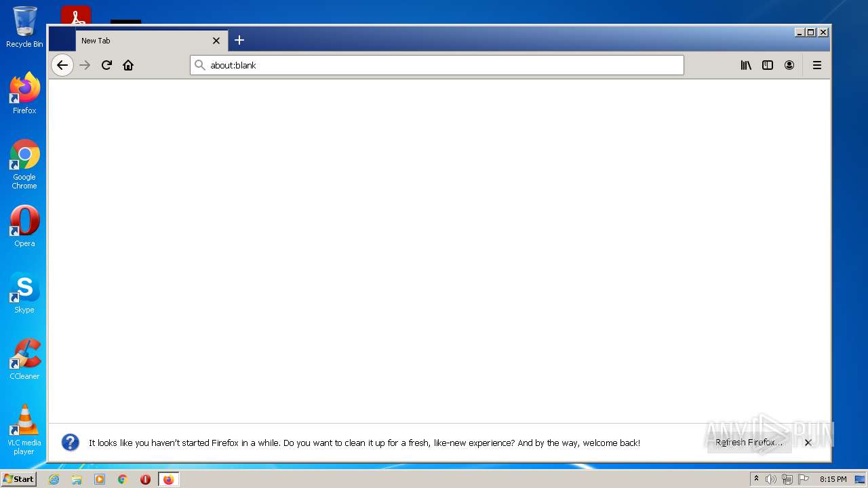
Task: Click the search magnifier in address bar
Action: click(199, 65)
